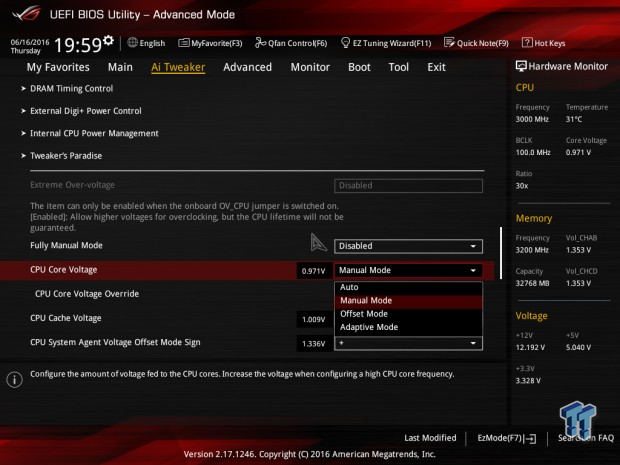
Task: Click the info icon beside the help text
Action: coord(15,380)
